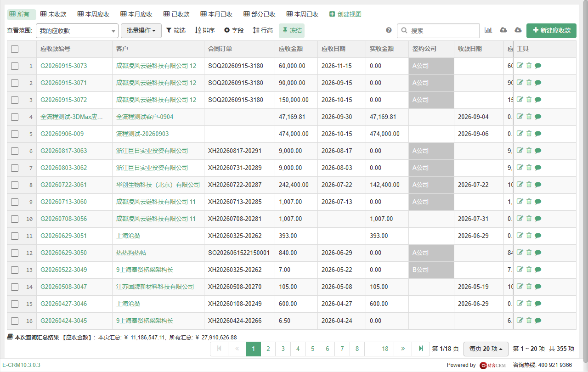
Task: Open customer 华创生物科技（北京）有限公司
Action: pyautogui.click(x=158, y=185)
